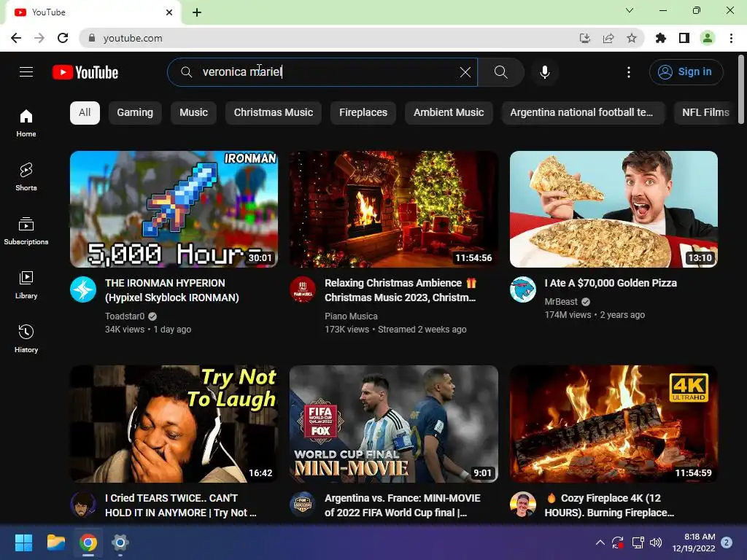This screenshot has height=560, width=747.
Task: Open the Cozy Fireplace 4K thumbnail
Action: point(614,424)
